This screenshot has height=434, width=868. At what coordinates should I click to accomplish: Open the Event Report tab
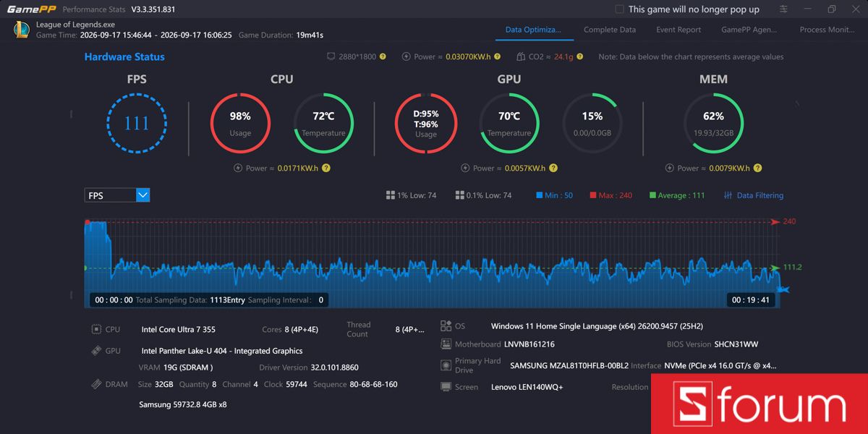(x=678, y=30)
